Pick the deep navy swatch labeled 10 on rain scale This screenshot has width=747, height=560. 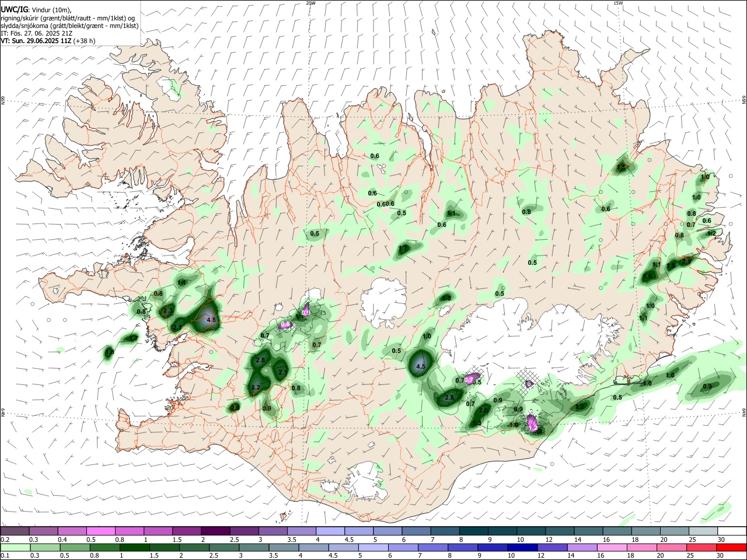click(x=522, y=547)
